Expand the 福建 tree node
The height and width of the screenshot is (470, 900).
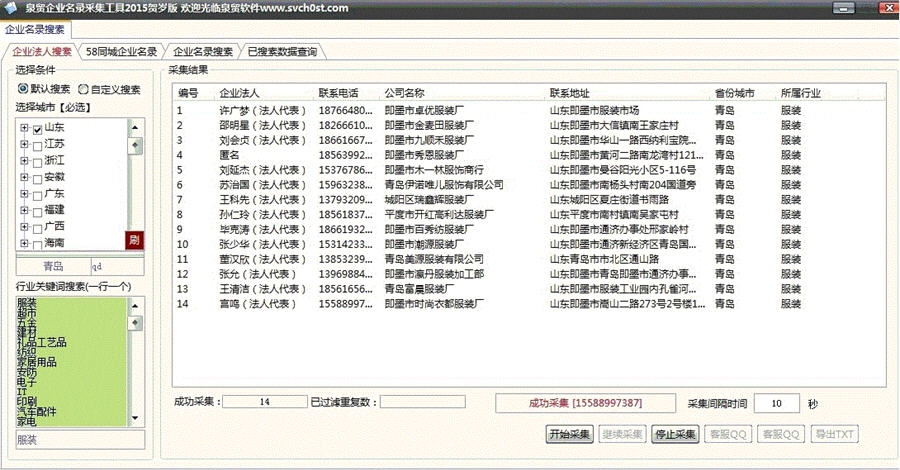coord(24,210)
